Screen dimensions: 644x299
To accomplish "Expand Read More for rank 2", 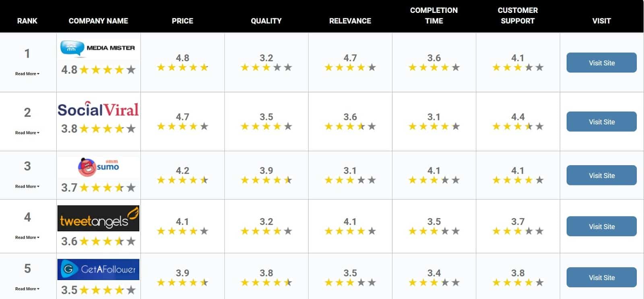I will [27, 133].
